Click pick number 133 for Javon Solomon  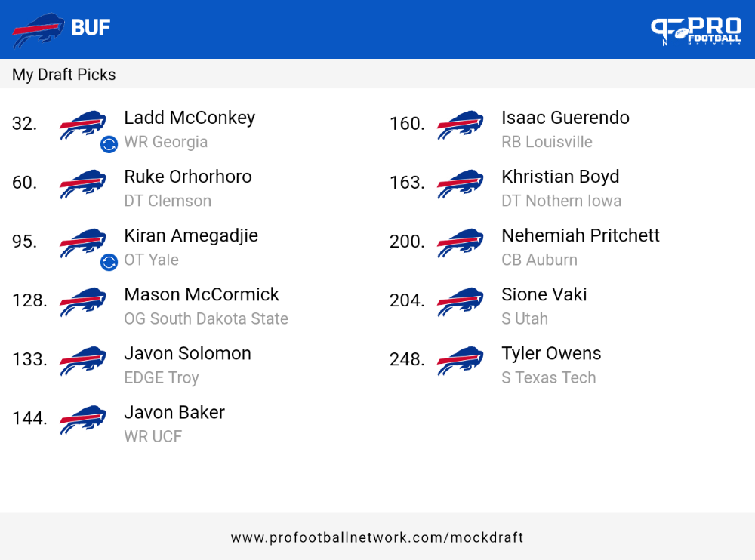pyautogui.click(x=30, y=359)
